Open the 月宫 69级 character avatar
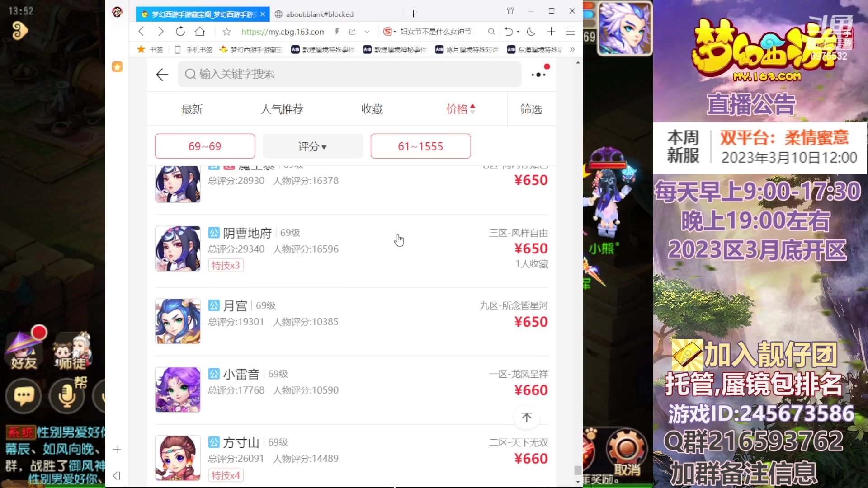This screenshot has width=868, height=488. pos(178,321)
